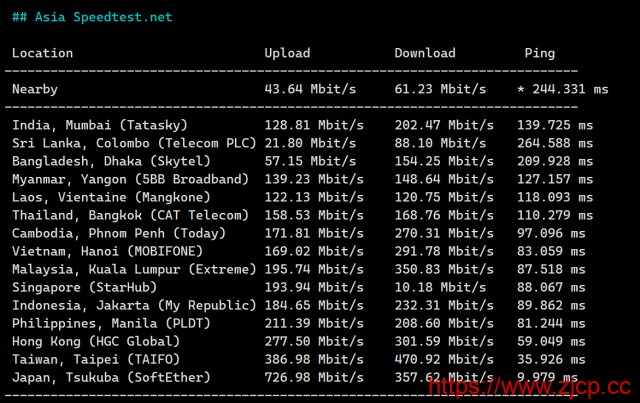Click 'Laos, Vientaine (Mangkone)' location
Image resolution: width=640 pixels, height=403 pixels.
tap(111, 197)
